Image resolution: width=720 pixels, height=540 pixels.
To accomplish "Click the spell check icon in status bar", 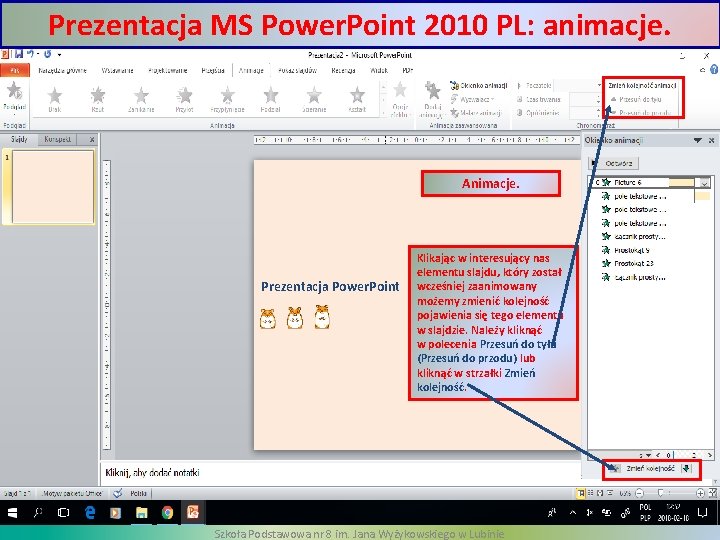I will tap(118, 493).
